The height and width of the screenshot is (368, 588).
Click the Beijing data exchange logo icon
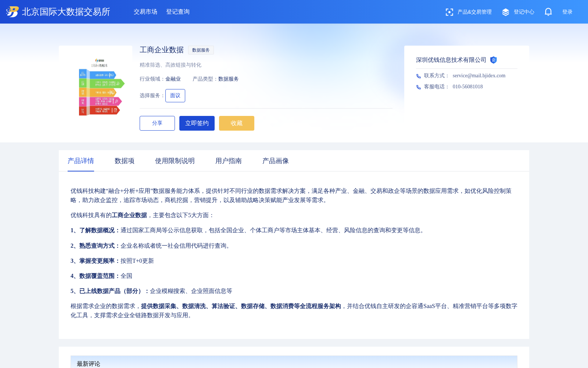point(12,12)
